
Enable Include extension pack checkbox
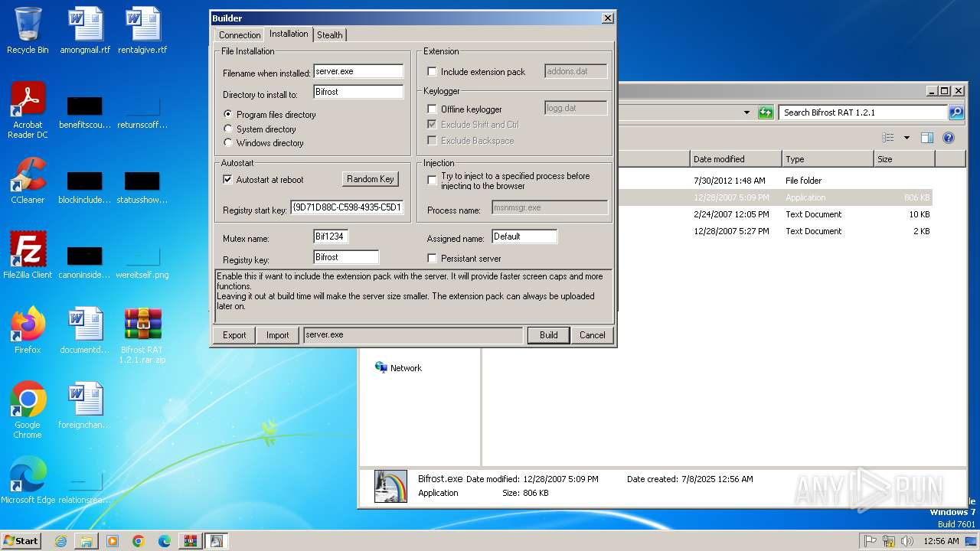432,72
